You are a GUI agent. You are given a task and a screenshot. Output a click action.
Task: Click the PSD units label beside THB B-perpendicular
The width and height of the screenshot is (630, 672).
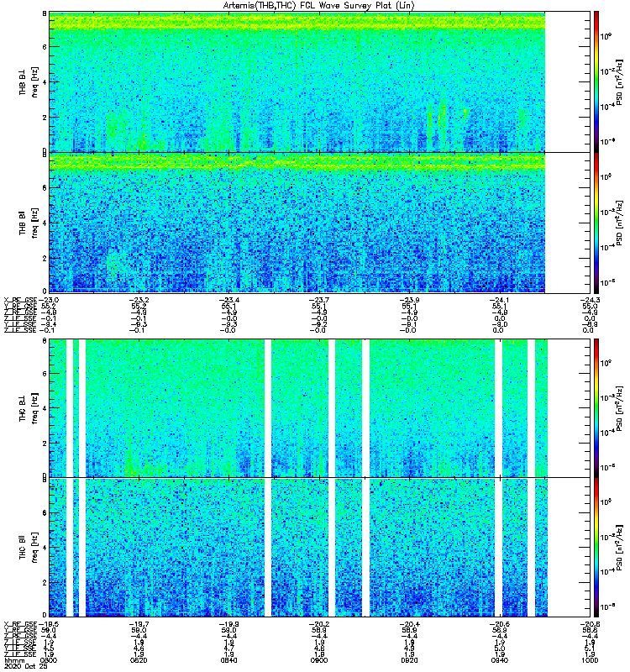pyautogui.click(x=619, y=81)
